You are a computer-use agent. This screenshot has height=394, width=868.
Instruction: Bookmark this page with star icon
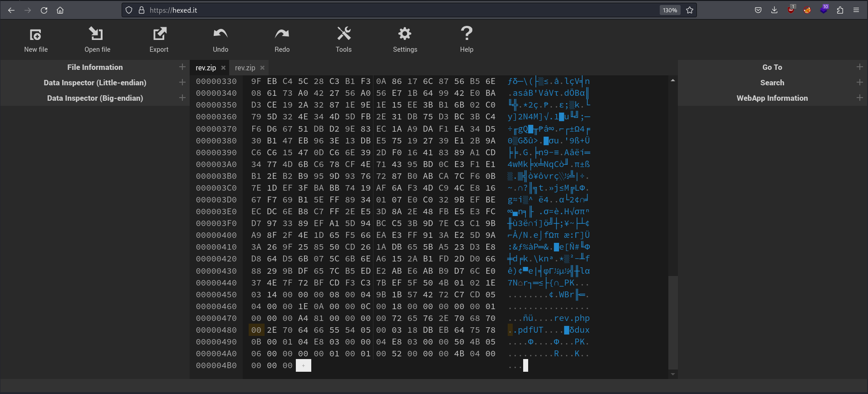click(690, 10)
